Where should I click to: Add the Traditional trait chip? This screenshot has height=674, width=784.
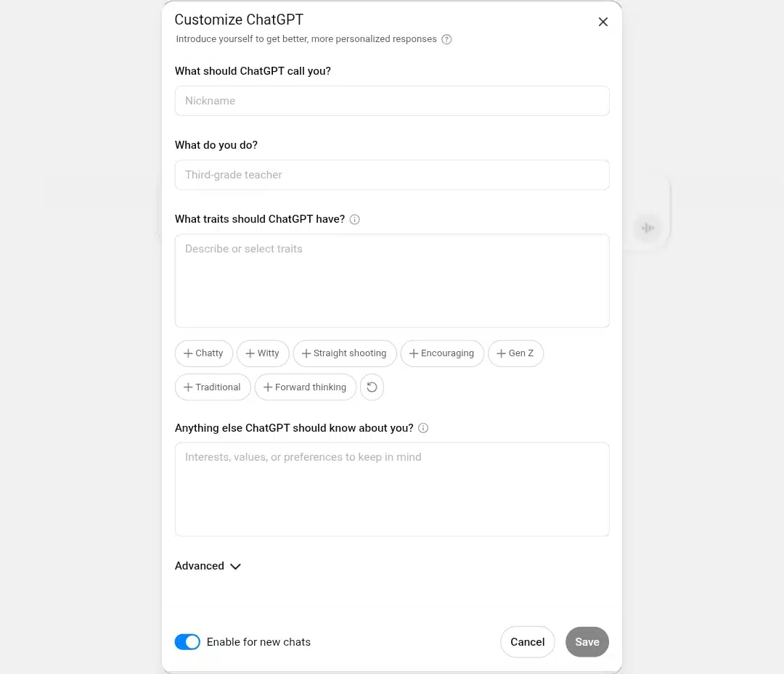(x=213, y=387)
